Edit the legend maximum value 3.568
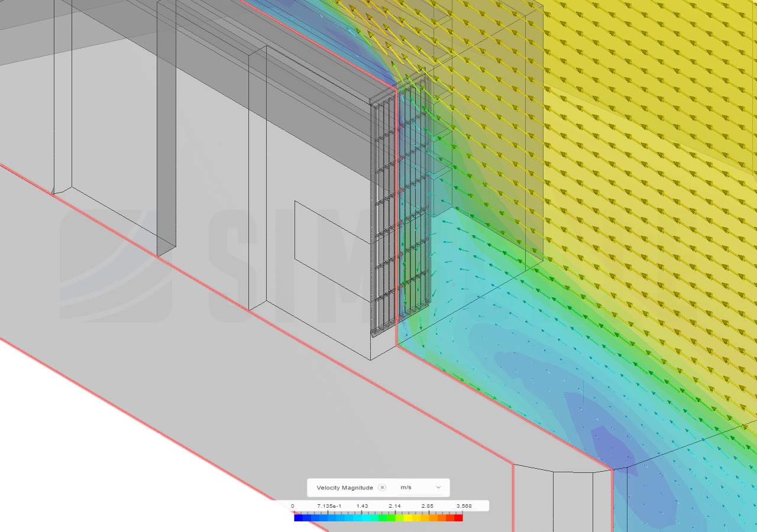The width and height of the screenshot is (757, 532). pos(463,507)
